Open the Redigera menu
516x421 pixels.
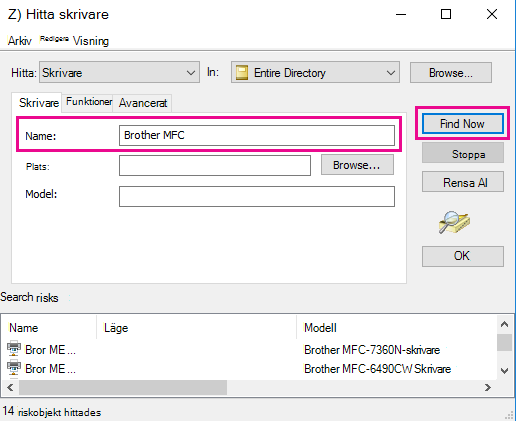pos(54,39)
